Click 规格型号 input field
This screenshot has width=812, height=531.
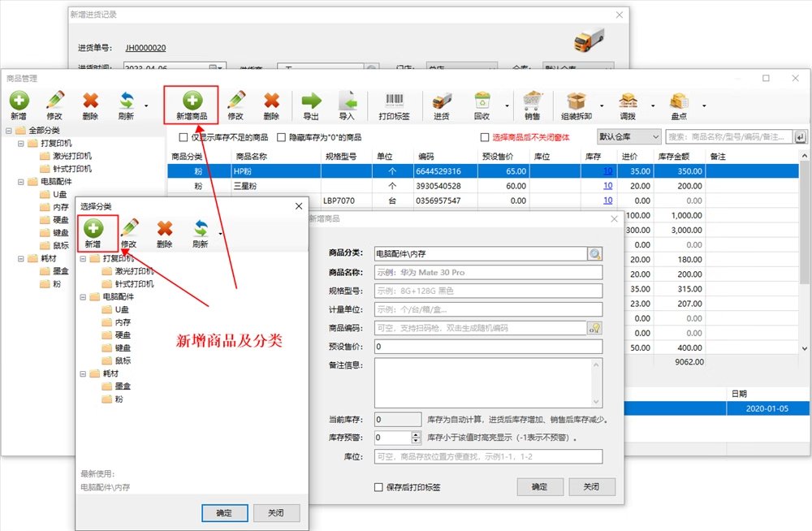point(488,291)
